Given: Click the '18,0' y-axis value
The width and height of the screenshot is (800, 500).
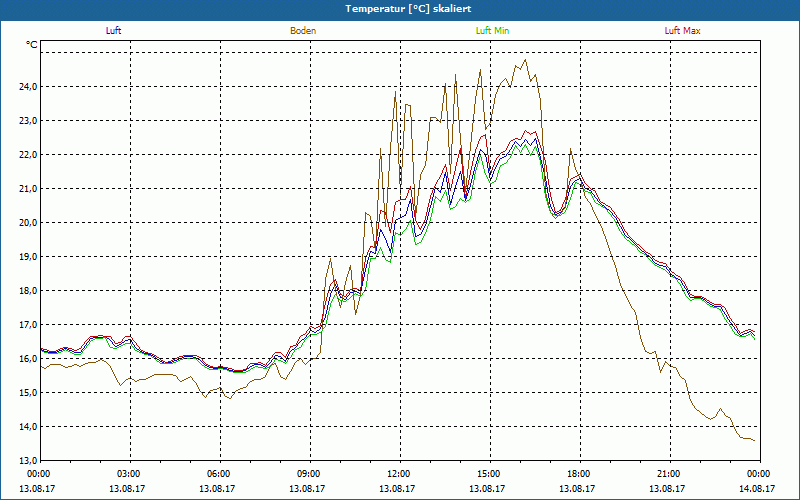Looking at the screenshot, I should [x=28, y=291].
